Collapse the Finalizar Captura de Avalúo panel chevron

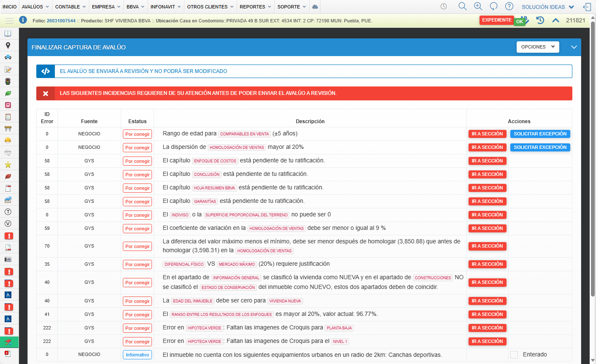point(574,47)
